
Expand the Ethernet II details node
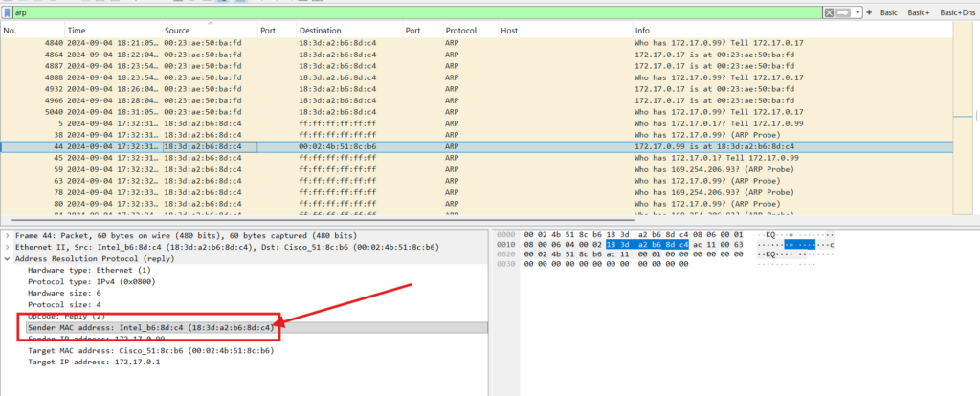8,247
